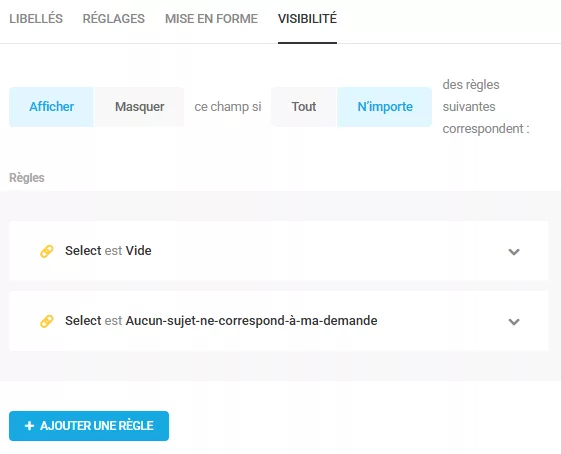Click the 'Vide' value in first rule
561x454 pixels.
[138, 250]
